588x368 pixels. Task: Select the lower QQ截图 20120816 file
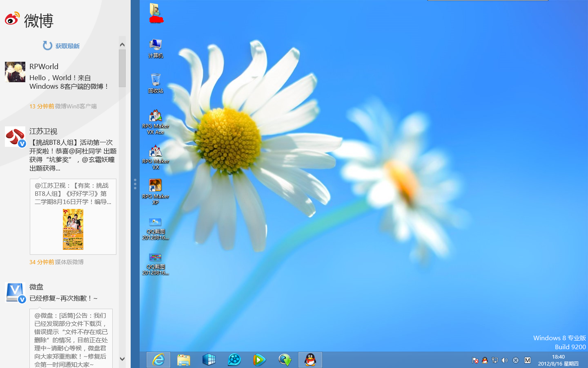pos(156,264)
